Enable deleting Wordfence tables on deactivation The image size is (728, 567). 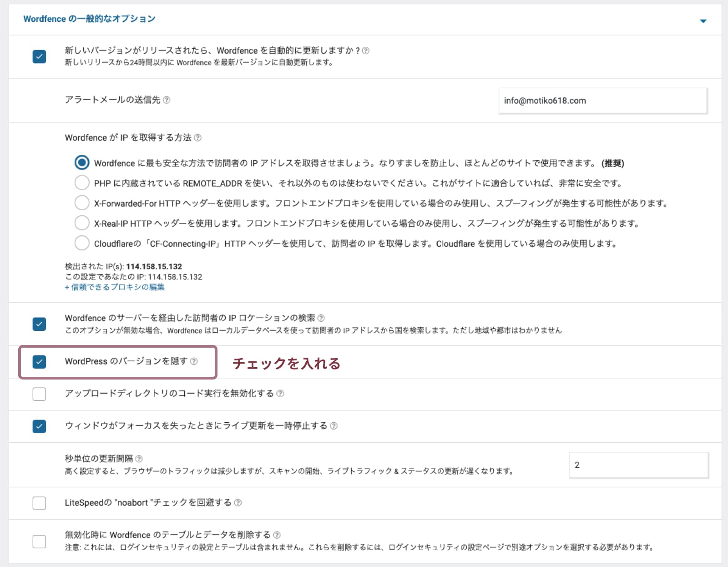pos(39,542)
